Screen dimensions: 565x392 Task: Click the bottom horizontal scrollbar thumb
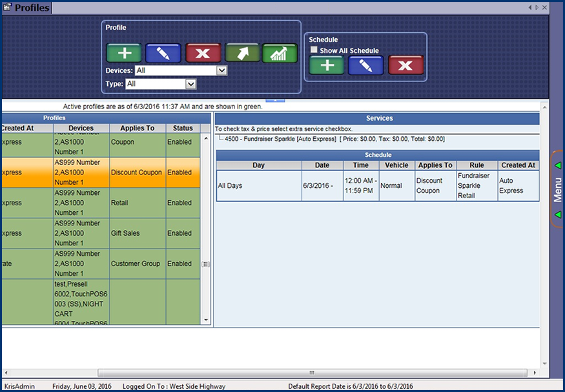coord(312,373)
